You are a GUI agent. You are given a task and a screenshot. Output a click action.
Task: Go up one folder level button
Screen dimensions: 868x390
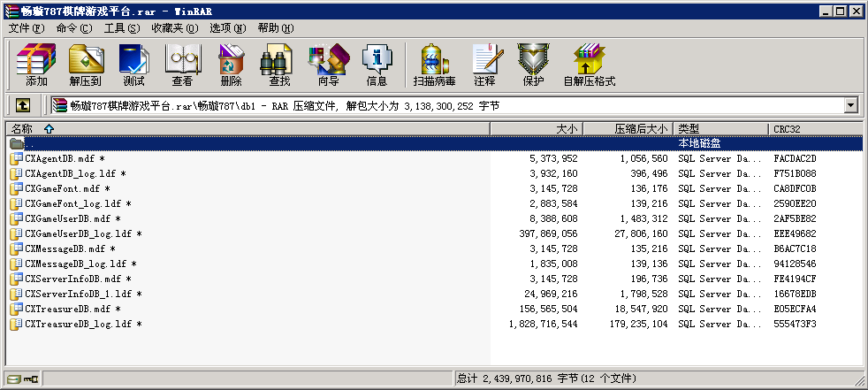[23, 105]
